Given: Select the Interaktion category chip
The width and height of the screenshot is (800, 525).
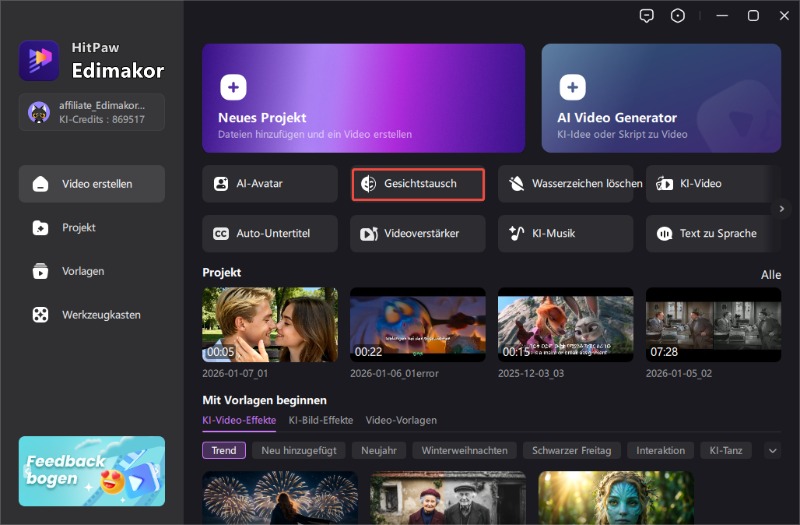Looking at the screenshot, I should point(660,451).
